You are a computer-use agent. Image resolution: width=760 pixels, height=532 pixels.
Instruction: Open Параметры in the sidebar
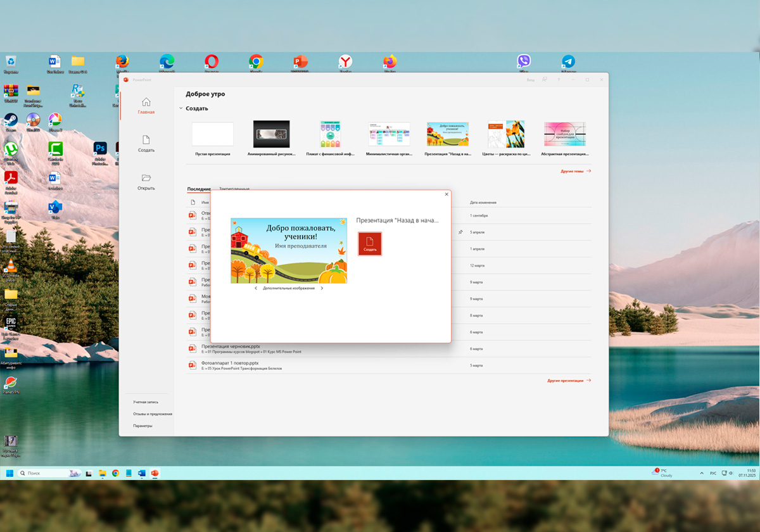click(142, 426)
